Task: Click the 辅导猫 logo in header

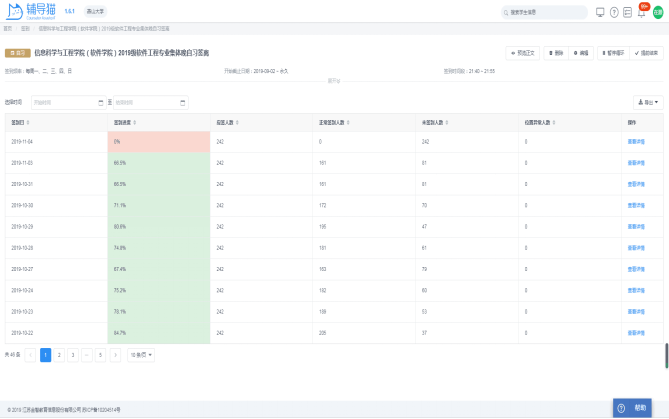Action: click(30, 12)
